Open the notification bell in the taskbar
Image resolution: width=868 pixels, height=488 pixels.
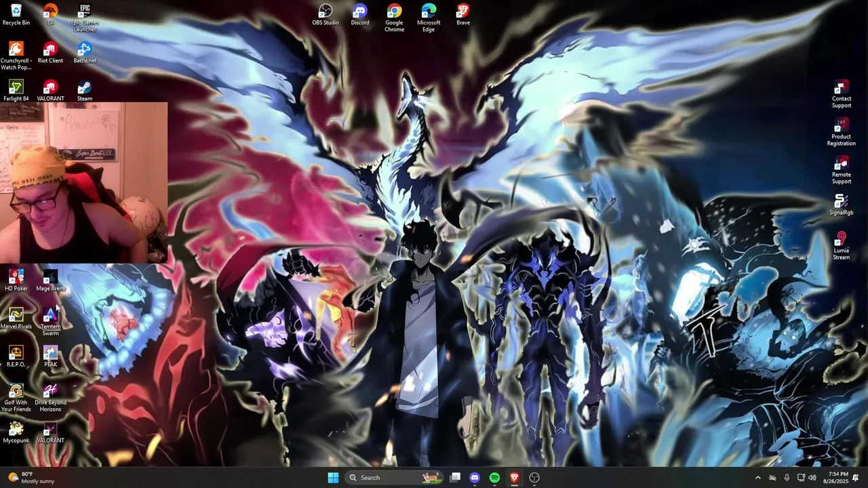pyautogui.click(x=856, y=478)
